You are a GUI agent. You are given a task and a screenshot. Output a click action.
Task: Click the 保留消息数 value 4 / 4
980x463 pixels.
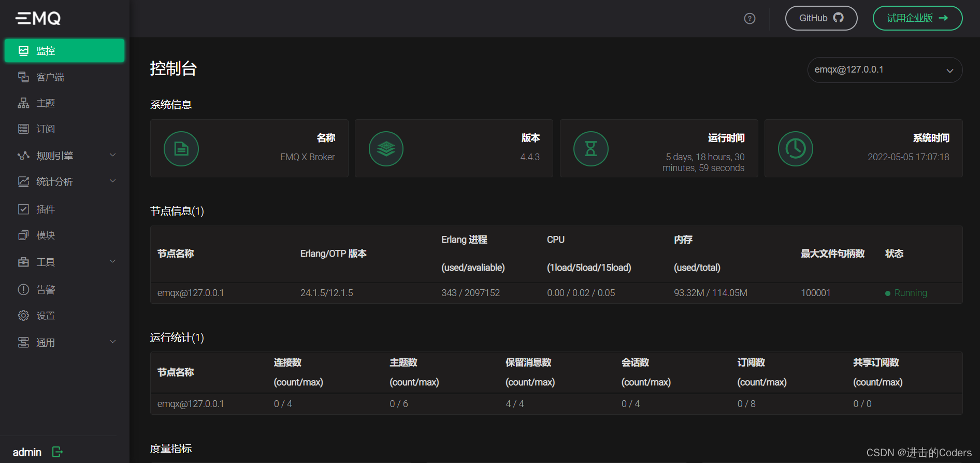click(515, 404)
